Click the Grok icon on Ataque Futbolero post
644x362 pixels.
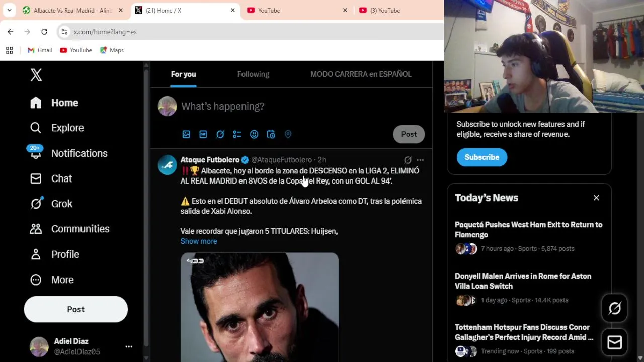coord(408,160)
